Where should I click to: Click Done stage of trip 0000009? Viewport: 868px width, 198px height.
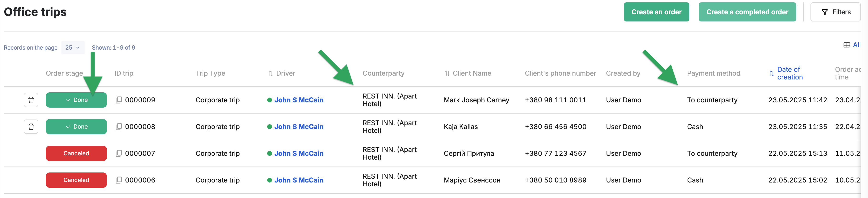point(76,100)
